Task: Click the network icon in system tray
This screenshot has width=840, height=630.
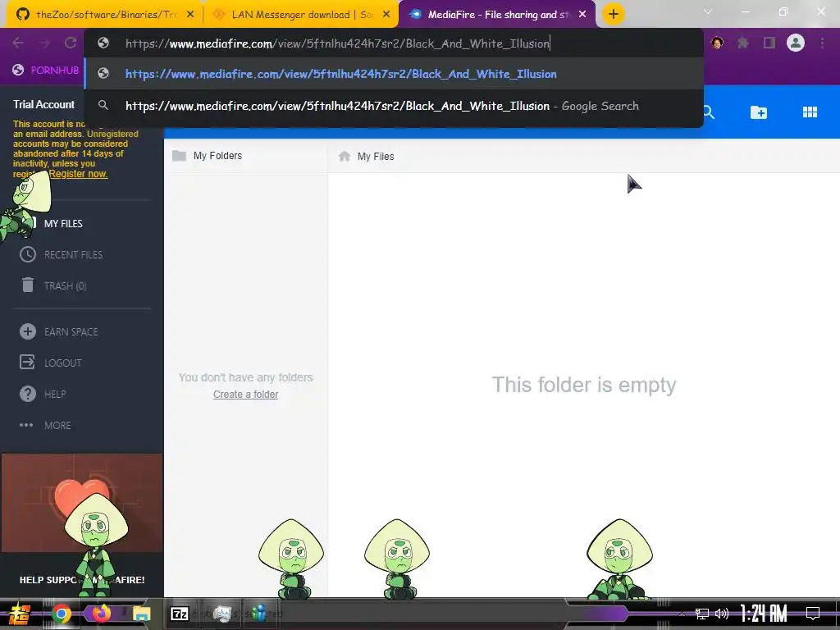Action: click(701, 614)
